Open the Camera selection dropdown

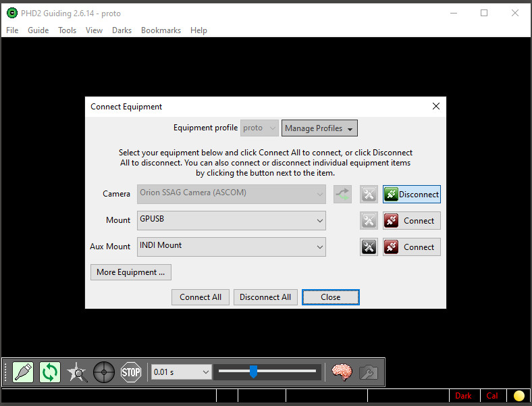point(232,194)
